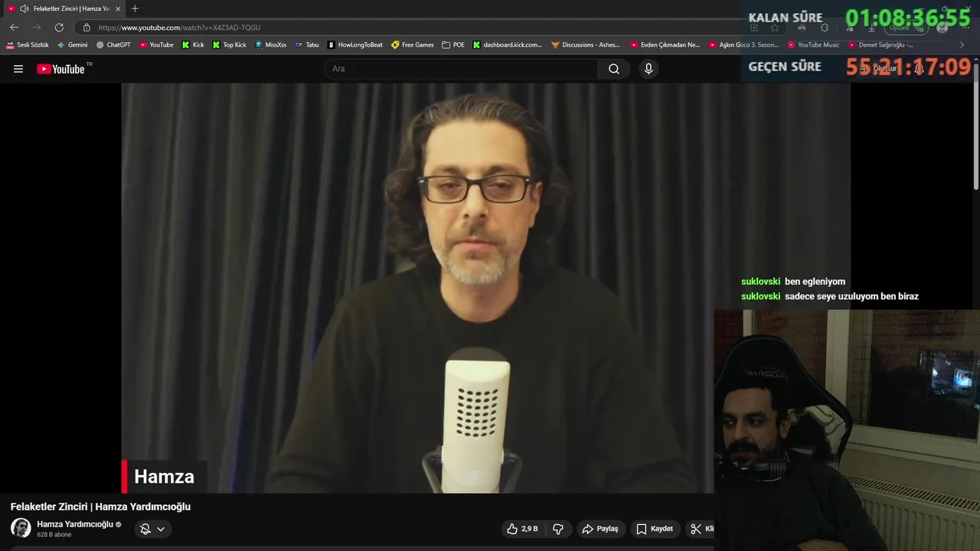980x551 pixels.
Task: Open Top Kick bookmark
Action: pyautogui.click(x=229, y=45)
